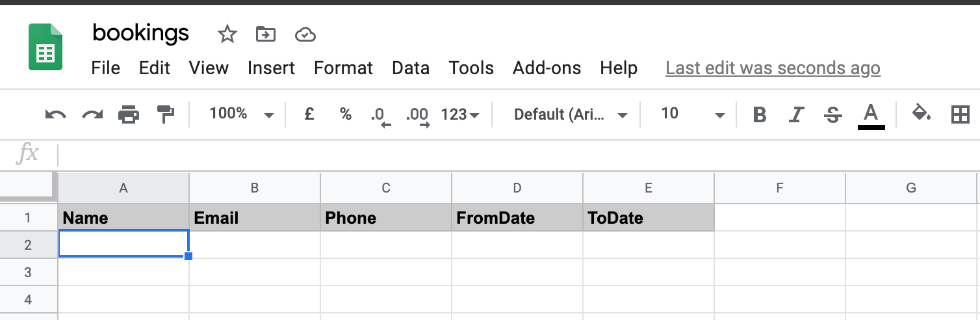Open the zoom level dropdown
This screenshot has width=980, height=320.
241,114
